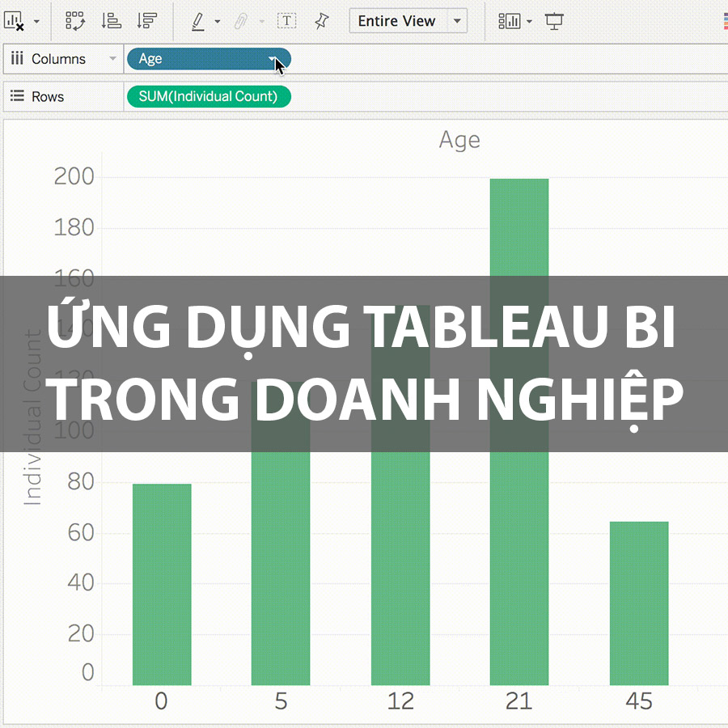Sort ascending using the toolbar icon

pos(111,21)
